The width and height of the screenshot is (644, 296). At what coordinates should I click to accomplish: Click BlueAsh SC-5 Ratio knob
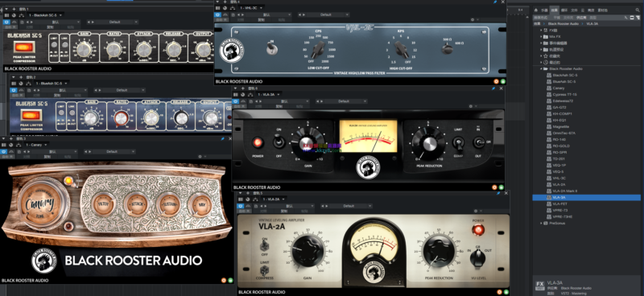point(121,118)
